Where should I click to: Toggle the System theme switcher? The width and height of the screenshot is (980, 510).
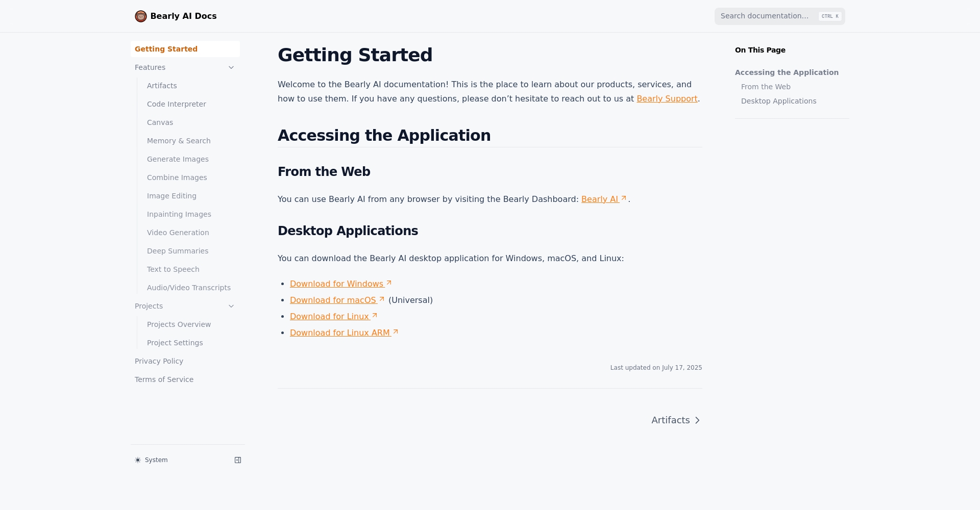151,460
